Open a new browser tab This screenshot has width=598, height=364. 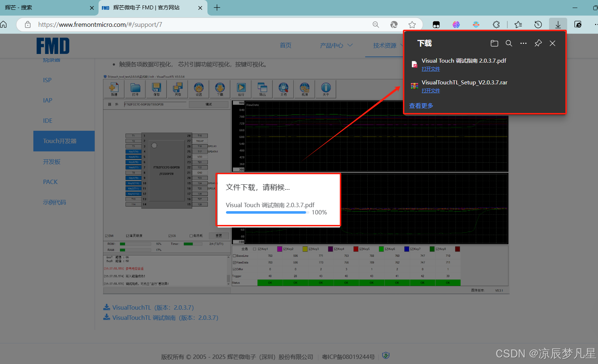pos(217,8)
